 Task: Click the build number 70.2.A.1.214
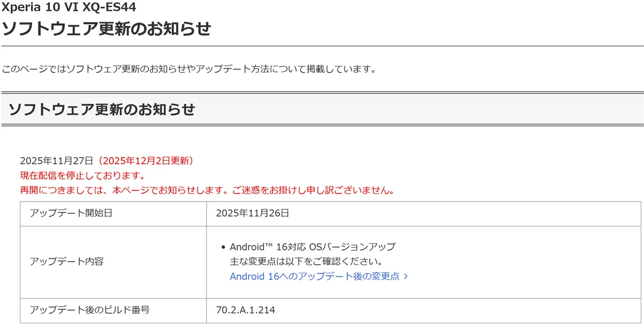(x=245, y=310)
